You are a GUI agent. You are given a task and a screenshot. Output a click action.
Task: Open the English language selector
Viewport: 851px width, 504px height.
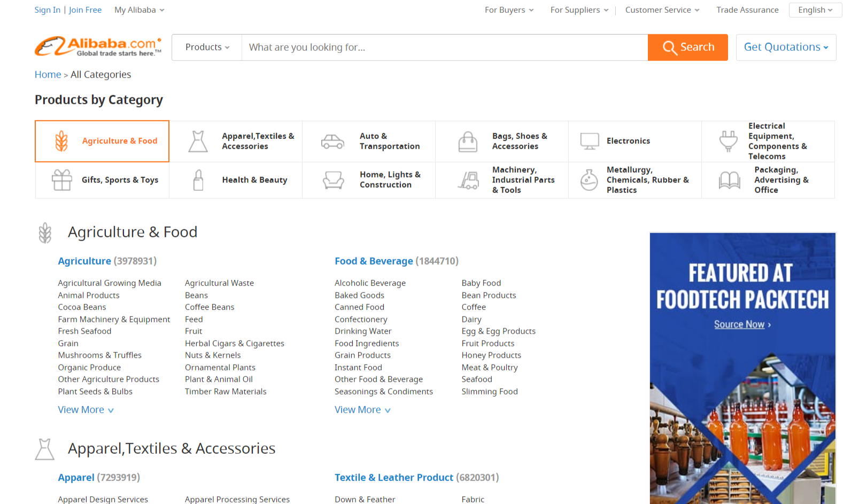[815, 10]
